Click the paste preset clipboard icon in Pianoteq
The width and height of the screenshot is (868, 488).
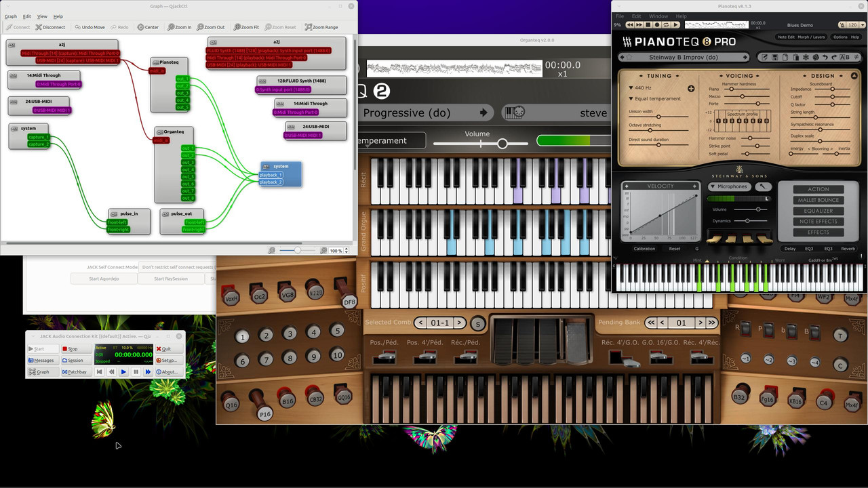click(795, 58)
